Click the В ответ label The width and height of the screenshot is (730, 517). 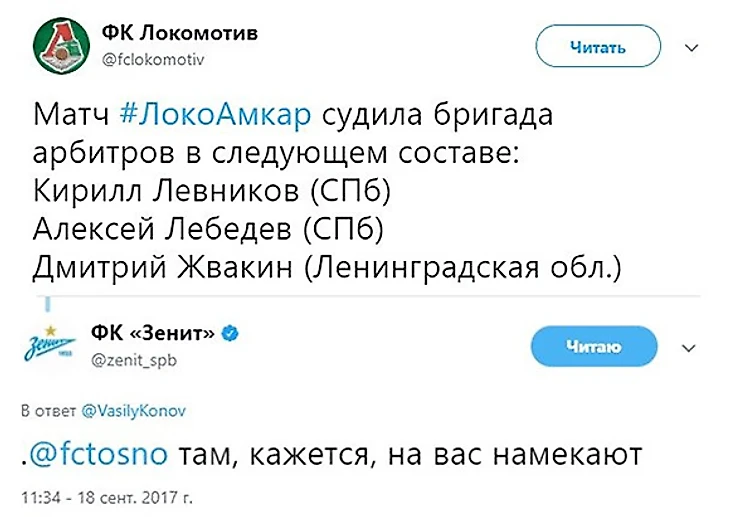coord(45,411)
